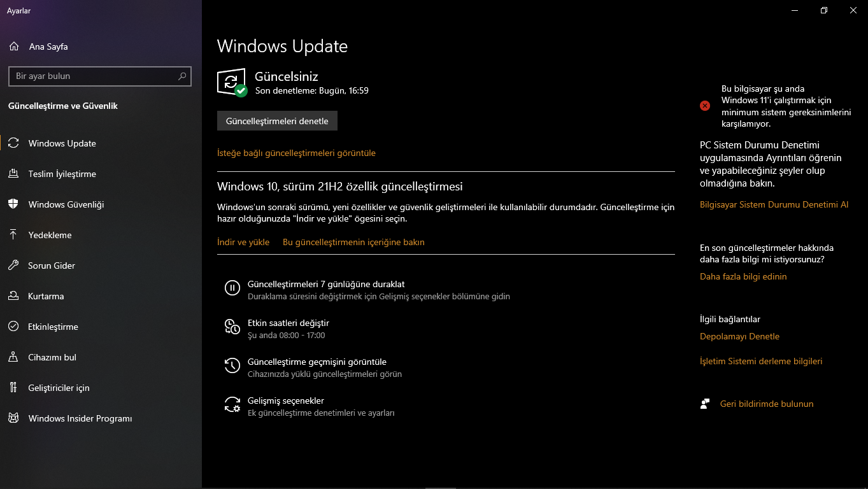Click the pause icon for Güncelleştirmeleri duraklat
Screen dimensions: 868x489
[232, 288]
